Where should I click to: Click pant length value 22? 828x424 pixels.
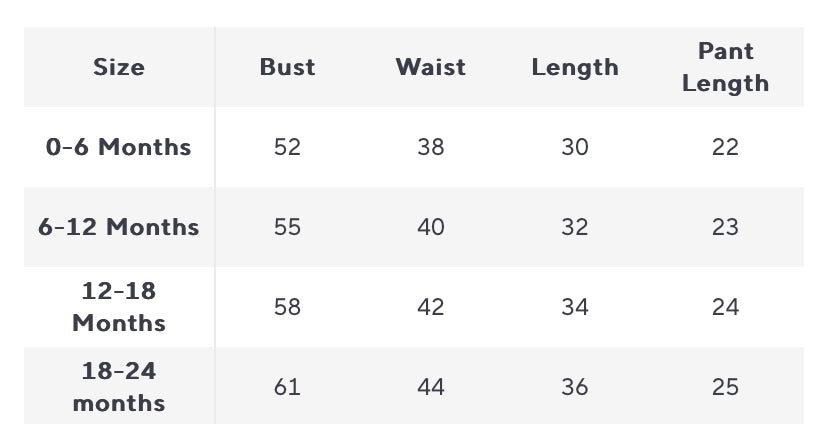click(725, 147)
